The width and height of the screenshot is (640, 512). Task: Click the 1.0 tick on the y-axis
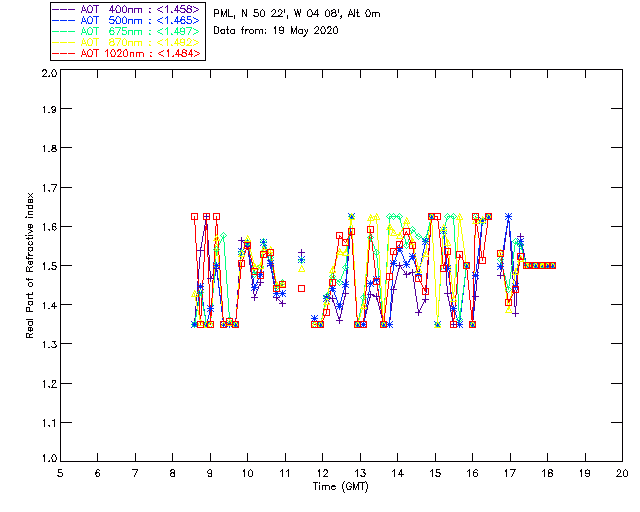tap(47, 459)
